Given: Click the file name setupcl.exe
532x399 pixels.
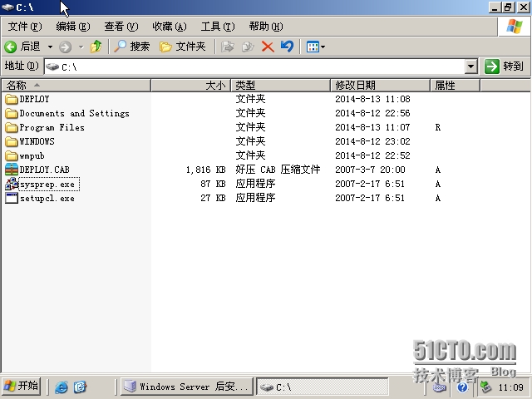Looking at the screenshot, I should [47, 198].
